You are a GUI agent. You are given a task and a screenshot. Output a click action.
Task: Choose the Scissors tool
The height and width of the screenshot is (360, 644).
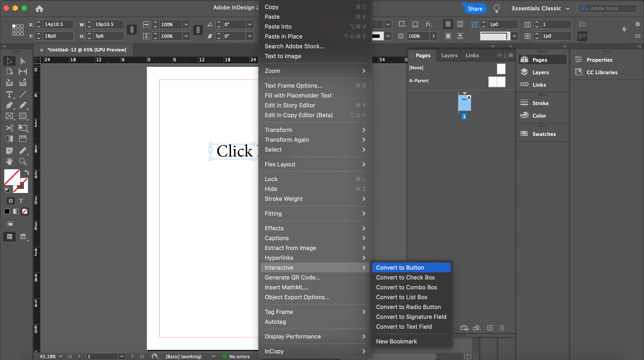pos(9,128)
